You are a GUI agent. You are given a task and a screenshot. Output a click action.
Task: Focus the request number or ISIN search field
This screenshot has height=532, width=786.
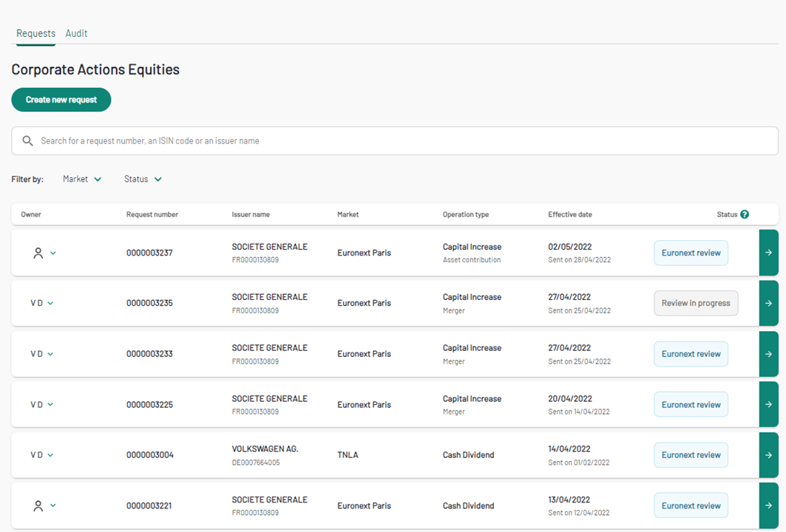point(395,141)
